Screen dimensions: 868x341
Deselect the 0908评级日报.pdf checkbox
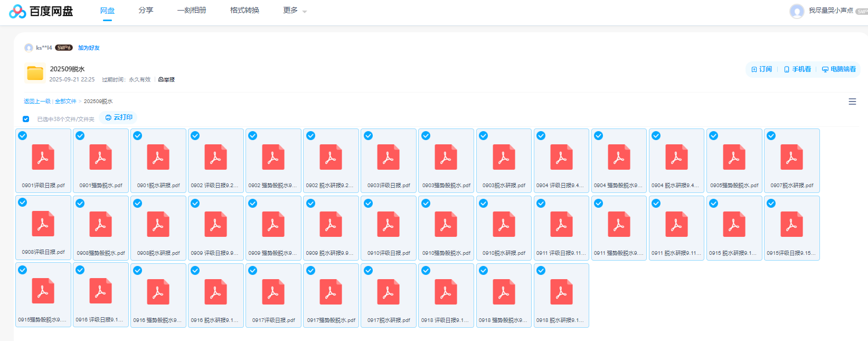(23, 202)
